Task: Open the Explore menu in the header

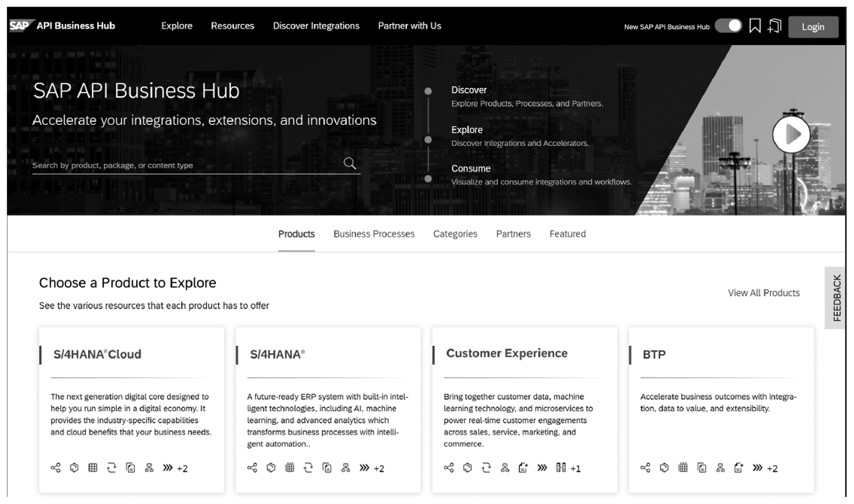Action: 176,26
